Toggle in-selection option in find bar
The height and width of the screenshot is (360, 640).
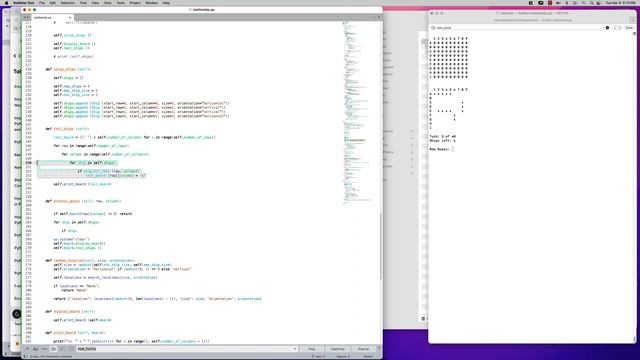pos(62,349)
